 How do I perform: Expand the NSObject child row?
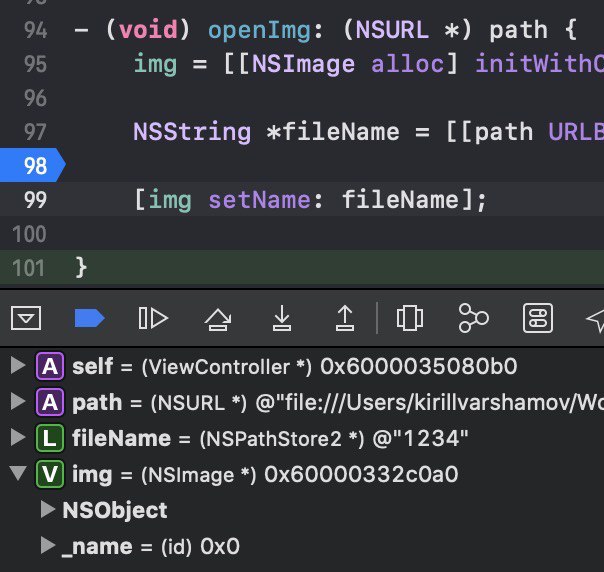click(x=48, y=510)
